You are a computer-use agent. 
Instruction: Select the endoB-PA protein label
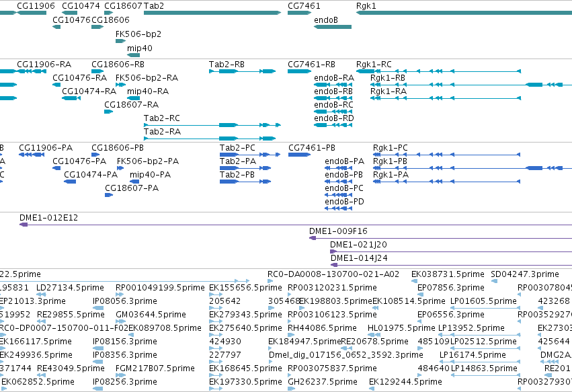pos(344,161)
